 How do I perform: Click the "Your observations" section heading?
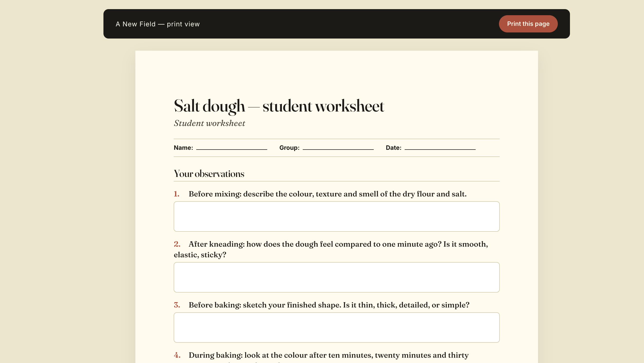209,174
